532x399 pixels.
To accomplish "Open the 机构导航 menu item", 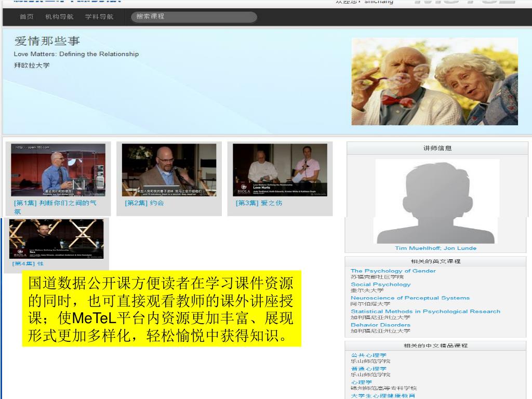I will tap(59, 17).
